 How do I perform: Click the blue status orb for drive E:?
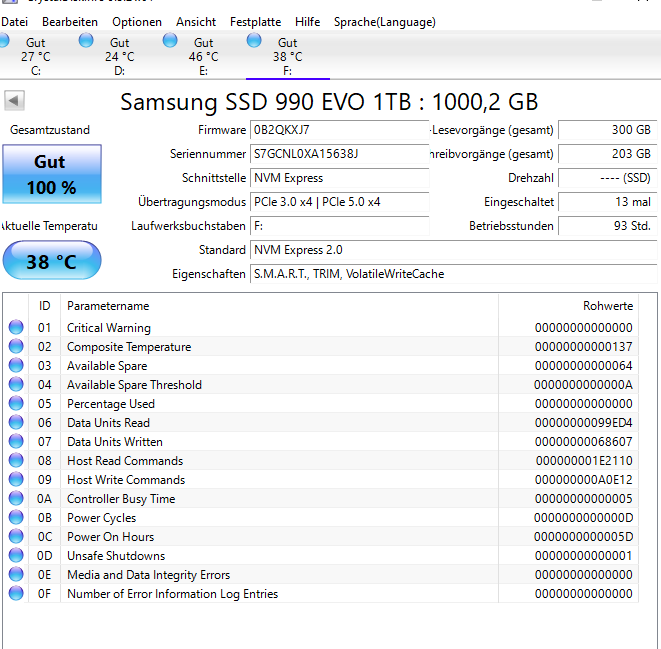click(170, 40)
